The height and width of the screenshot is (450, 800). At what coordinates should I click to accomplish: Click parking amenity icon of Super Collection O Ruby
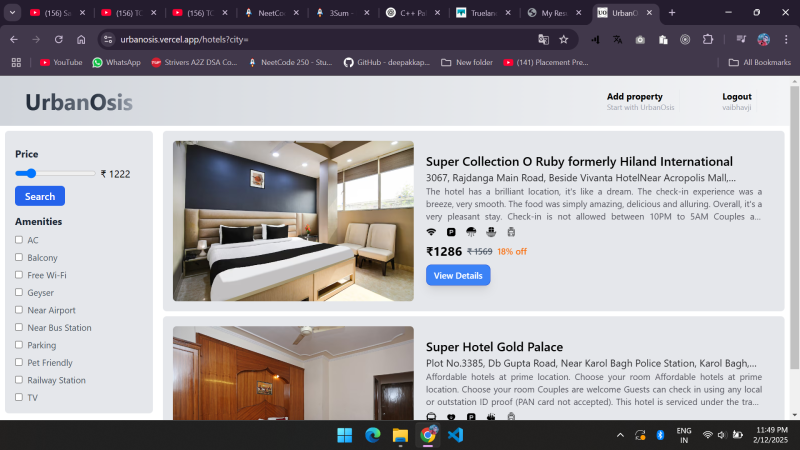(x=451, y=232)
